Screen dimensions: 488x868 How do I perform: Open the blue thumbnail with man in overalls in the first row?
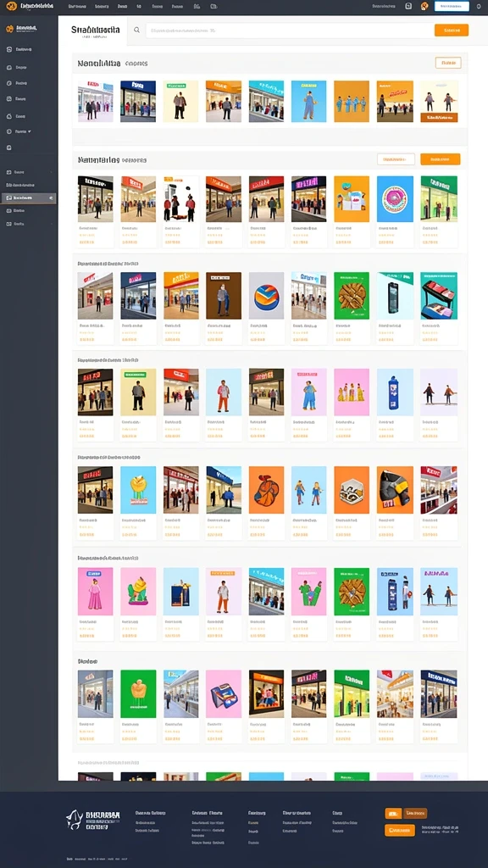coord(308,102)
